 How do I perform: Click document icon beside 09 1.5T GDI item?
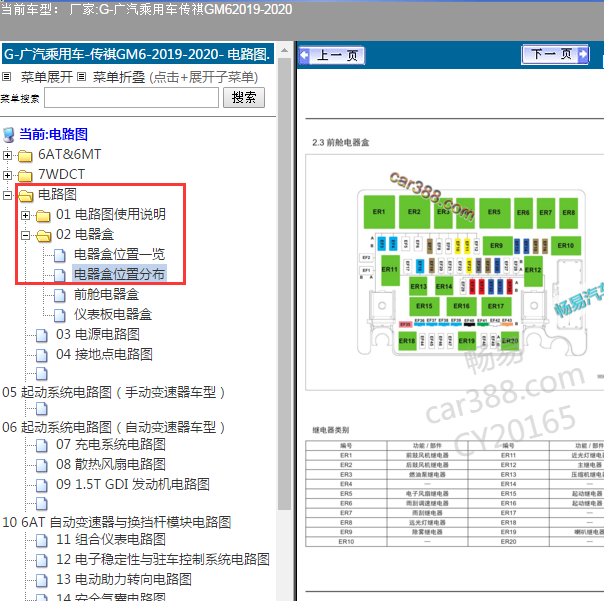coord(42,485)
